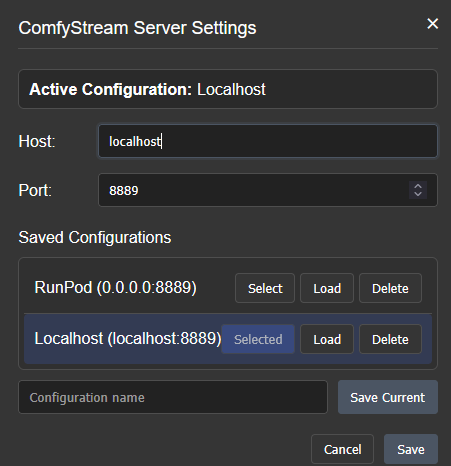The height and width of the screenshot is (466, 451).
Task: Click the Selected button on Localhost row
Action: click(x=258, y=339)
